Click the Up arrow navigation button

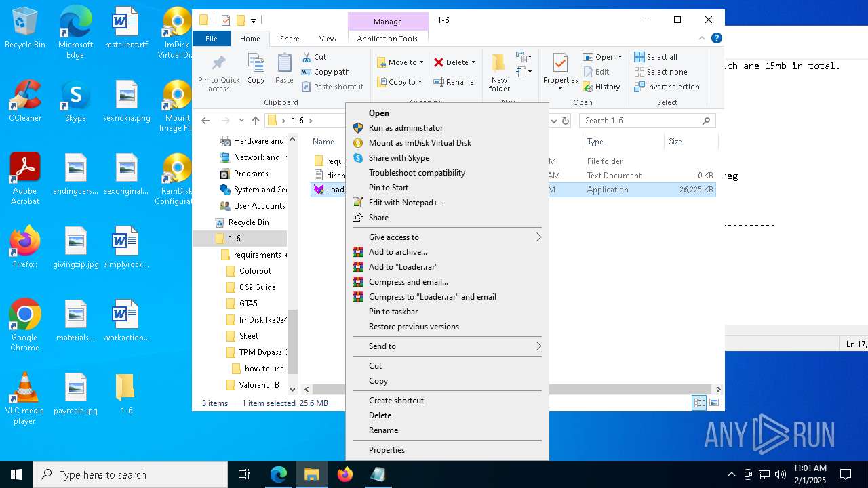(x=255, y=121)
